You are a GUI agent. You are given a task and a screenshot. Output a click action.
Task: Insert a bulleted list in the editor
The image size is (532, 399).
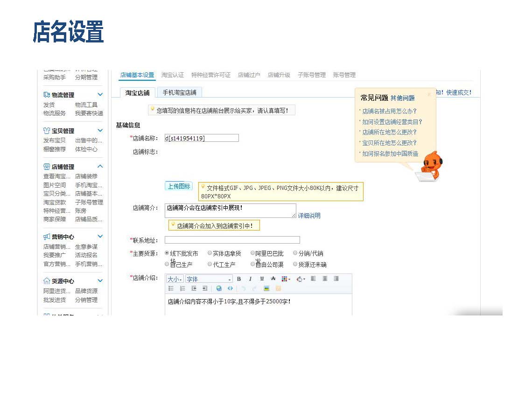coord(171,288)
